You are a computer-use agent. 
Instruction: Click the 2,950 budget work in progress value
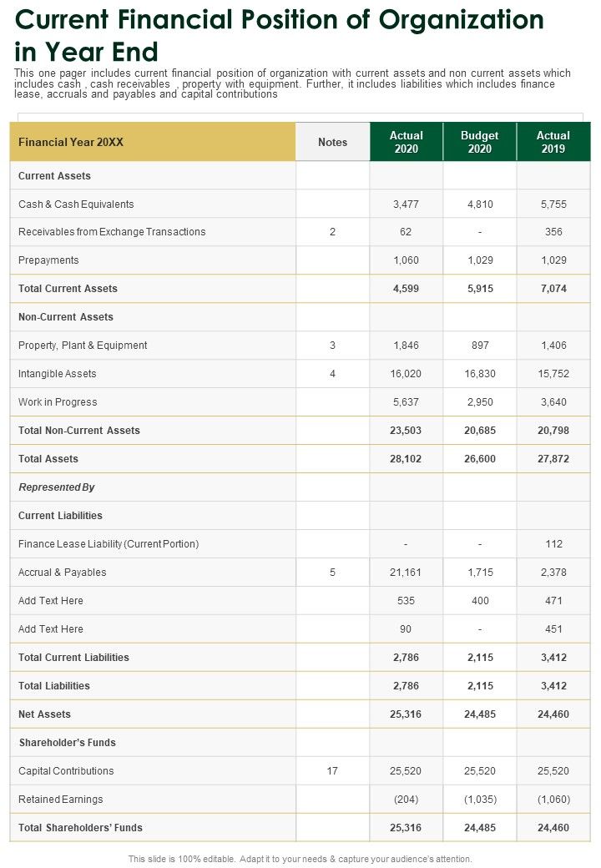click(480, 402)
